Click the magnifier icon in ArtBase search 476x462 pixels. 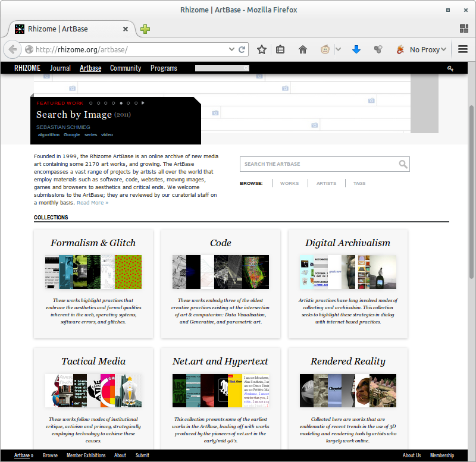pos(403,164)
